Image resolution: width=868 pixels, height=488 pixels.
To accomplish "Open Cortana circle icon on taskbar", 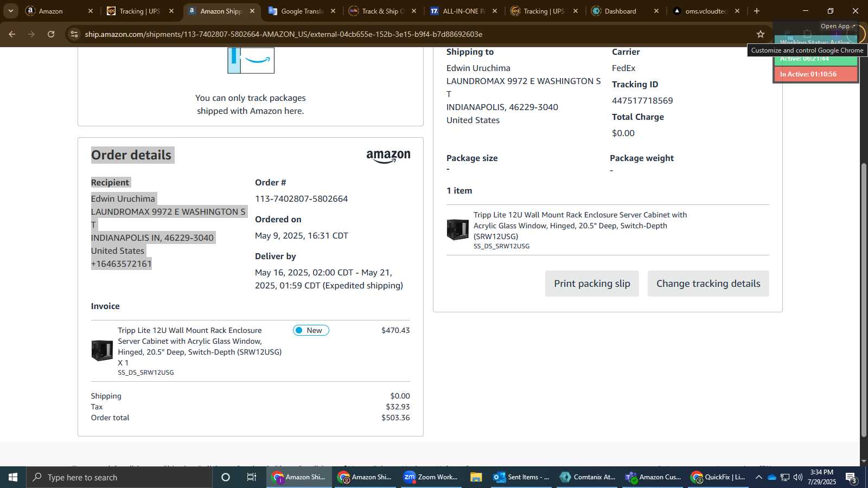I will [x=226, y=477].
